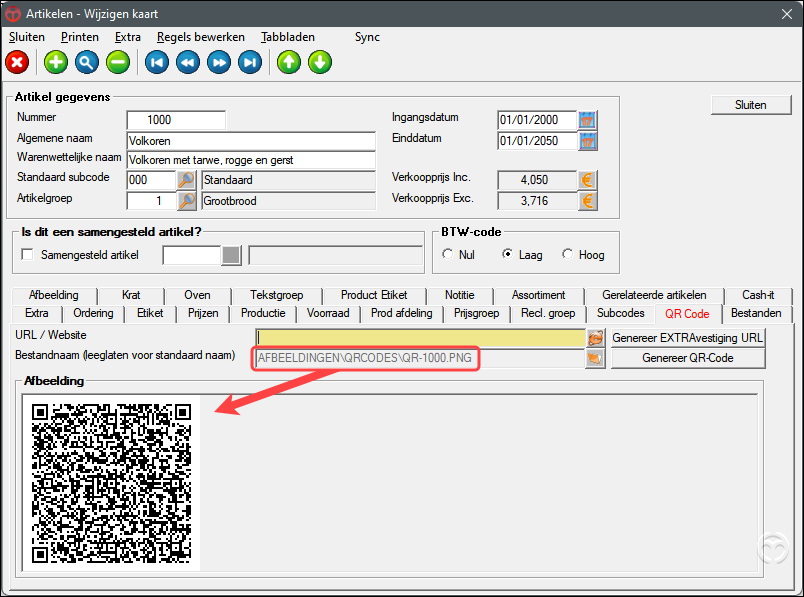The height and width of the screenshot is (597, 804).
Task: Switch to the Oven tab
Action: pos(197,295)
